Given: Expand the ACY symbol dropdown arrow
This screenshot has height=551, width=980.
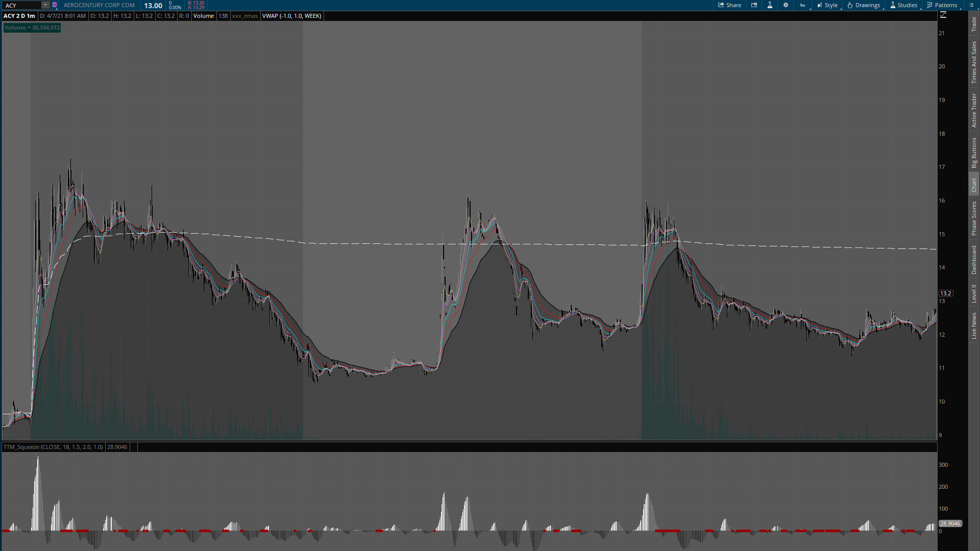Looking at the screenshot, I should (x=45, y=5).
